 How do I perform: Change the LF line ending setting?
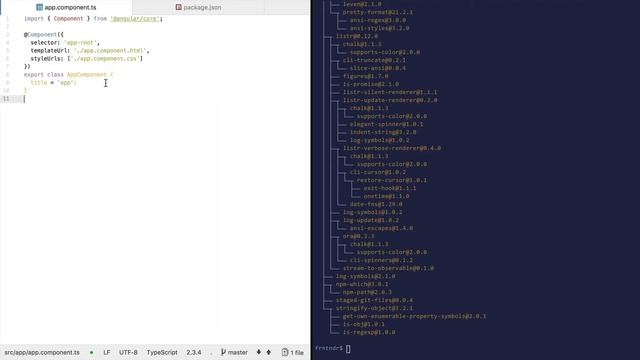pos(107,352)
